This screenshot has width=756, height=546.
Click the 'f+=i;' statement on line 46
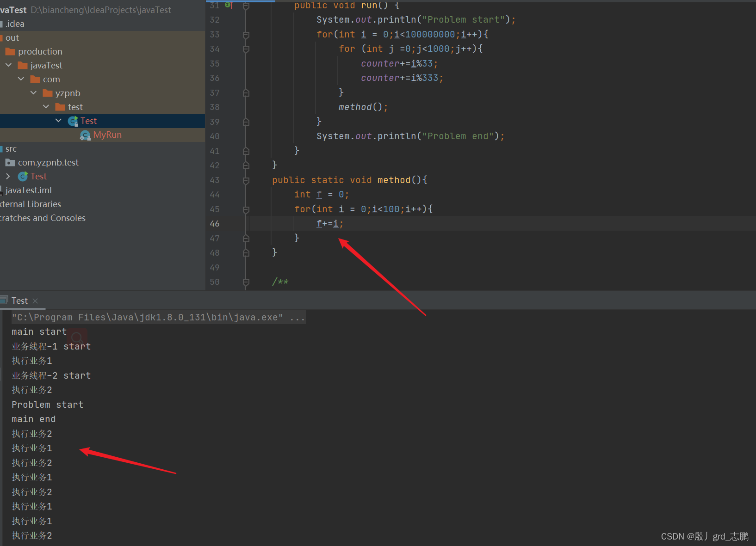pyautogui.click(x=330, y=224)
